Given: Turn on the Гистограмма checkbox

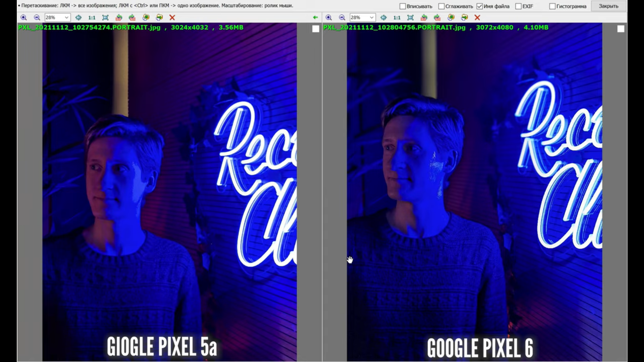Looking at the screenshot, I should tap(552, 6).
